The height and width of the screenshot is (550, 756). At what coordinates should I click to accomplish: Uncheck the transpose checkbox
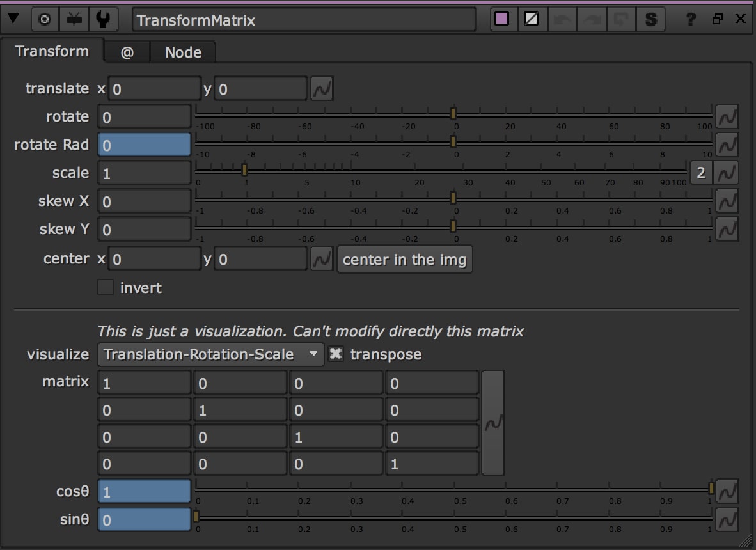pyautogui.click(x=336, y=354)
